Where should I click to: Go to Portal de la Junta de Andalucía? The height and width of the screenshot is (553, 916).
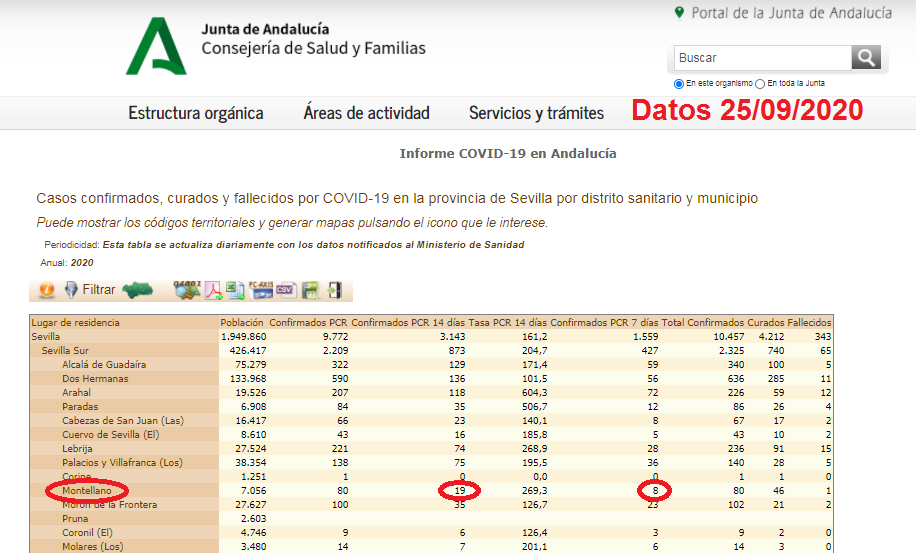[x=783, y=13]
